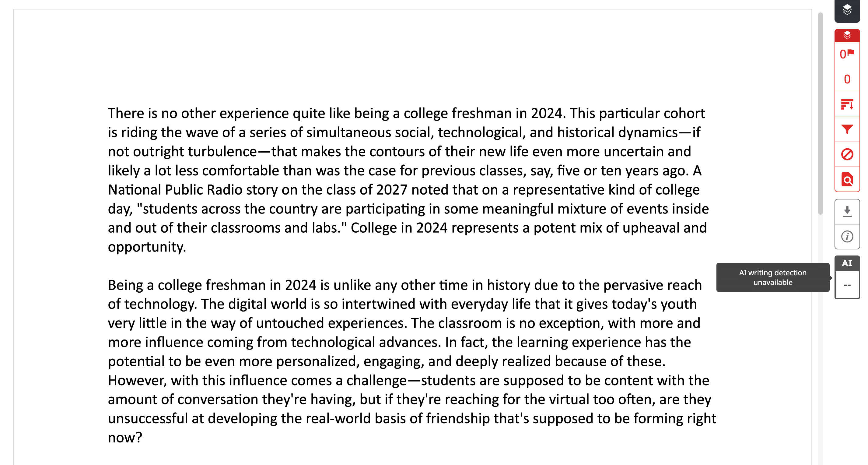Open the similarity match overview score
The image size is (868, 465).
point(847,79)
